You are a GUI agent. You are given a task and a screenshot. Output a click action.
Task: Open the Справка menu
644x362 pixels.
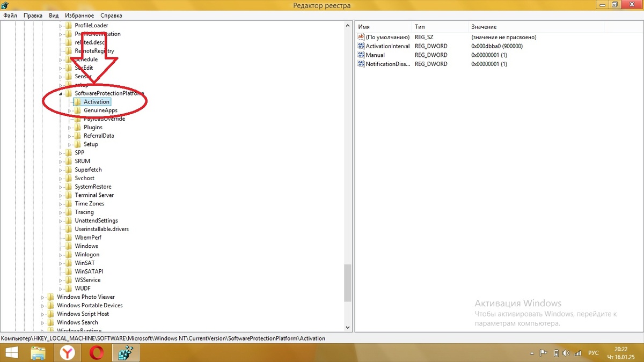point(111,16)
